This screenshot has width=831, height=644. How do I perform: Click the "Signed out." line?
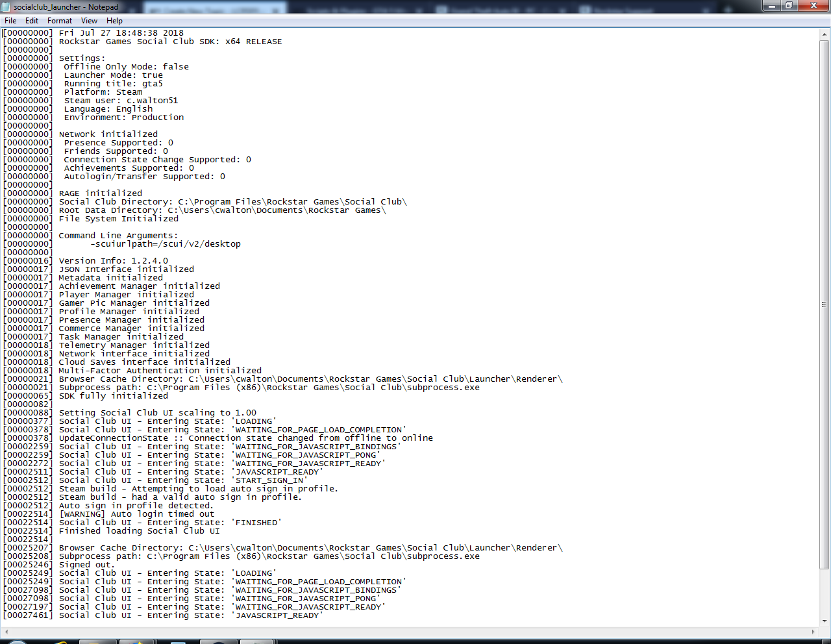86,565
